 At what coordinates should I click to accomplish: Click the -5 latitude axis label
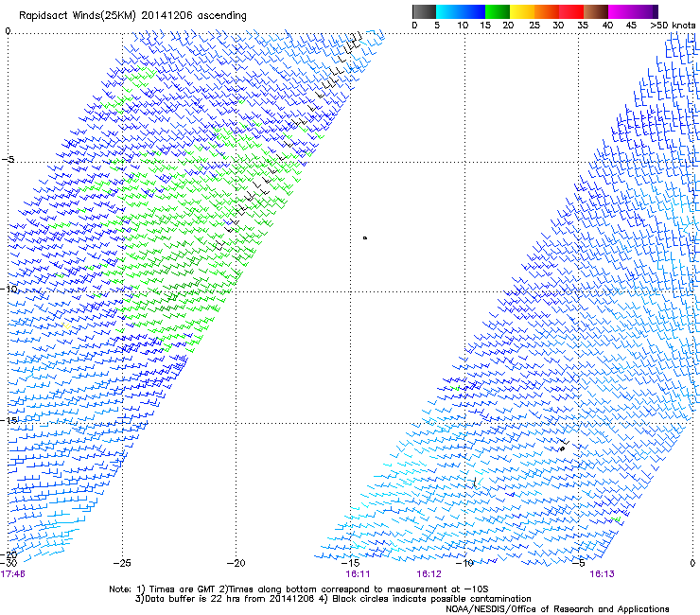(x=8, y=160)
